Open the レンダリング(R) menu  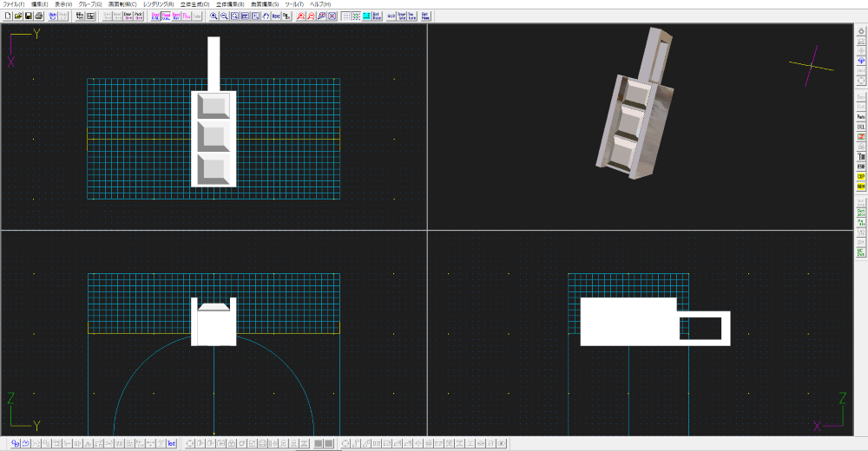click(158, 4)
